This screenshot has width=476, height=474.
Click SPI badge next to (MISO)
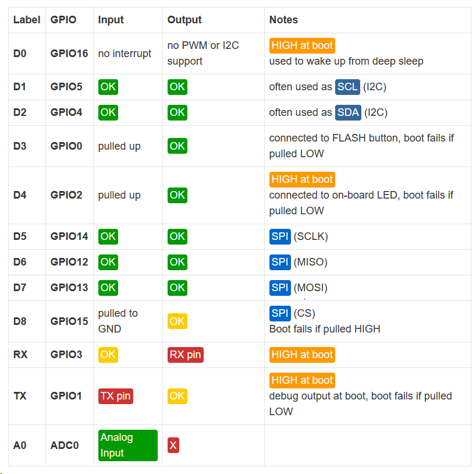click(x=280, y=262)
